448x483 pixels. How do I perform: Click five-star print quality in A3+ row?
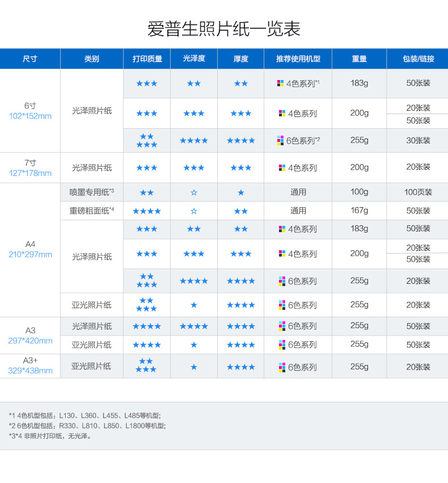pyautogui.click(x=146, y=365)
